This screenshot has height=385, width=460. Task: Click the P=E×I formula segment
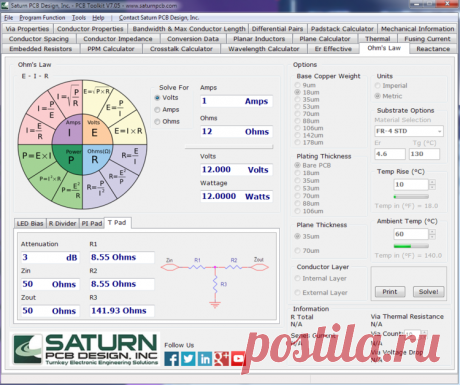[36, 156]
